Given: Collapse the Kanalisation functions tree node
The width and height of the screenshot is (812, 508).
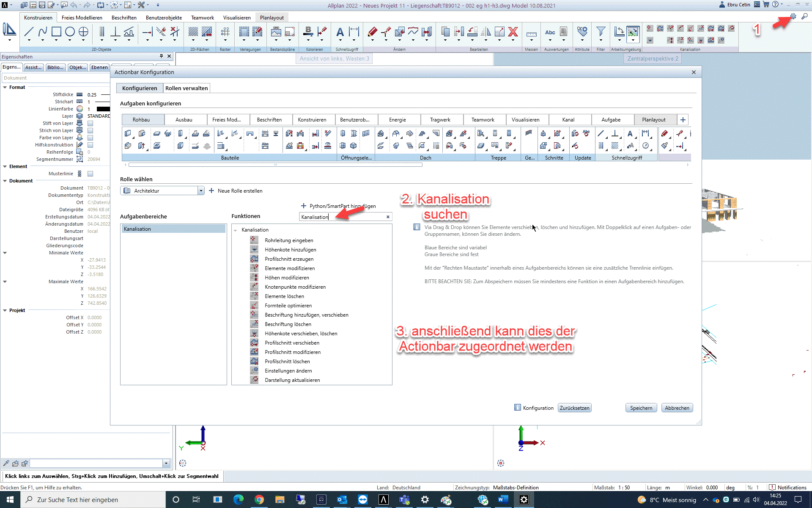Looking at the screenshot, I should click(236, 230).
